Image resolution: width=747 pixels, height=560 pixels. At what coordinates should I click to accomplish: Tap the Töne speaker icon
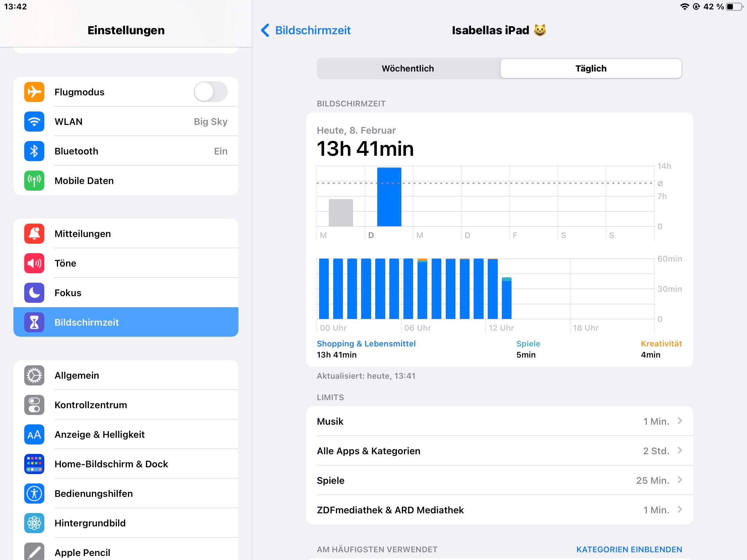pyautogui.click(x=34, y=263)
